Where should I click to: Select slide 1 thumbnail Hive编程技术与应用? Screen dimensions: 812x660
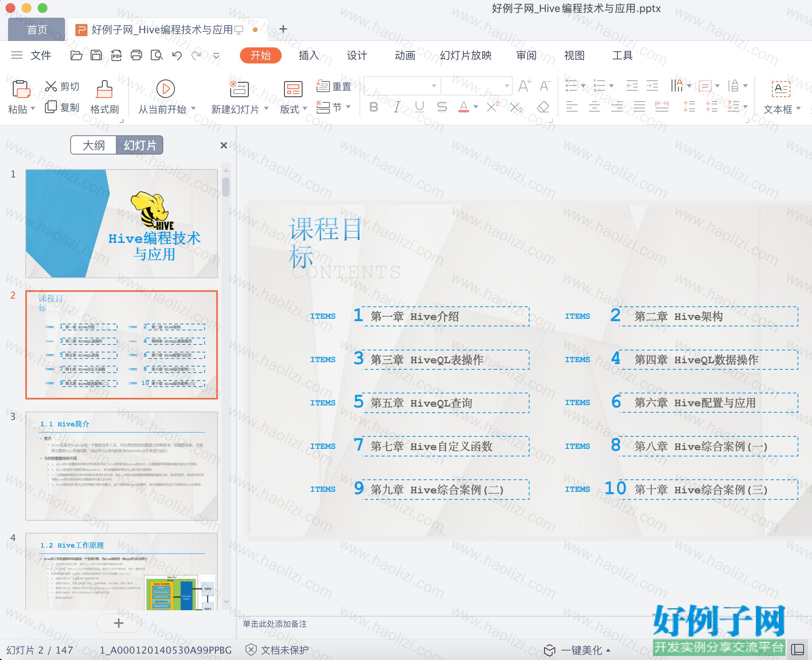pyautogui.click(x=122, y=224)
